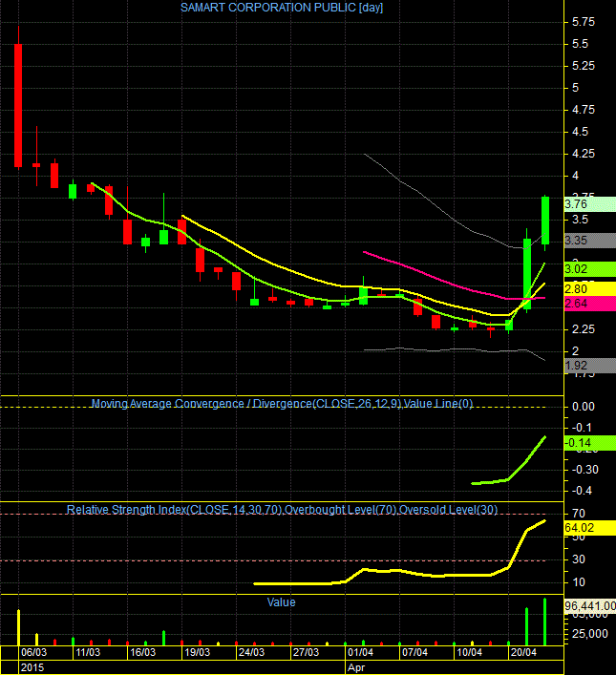
Task: Click the 07/04 date on the time axis
Action: [x=414, y=652]
